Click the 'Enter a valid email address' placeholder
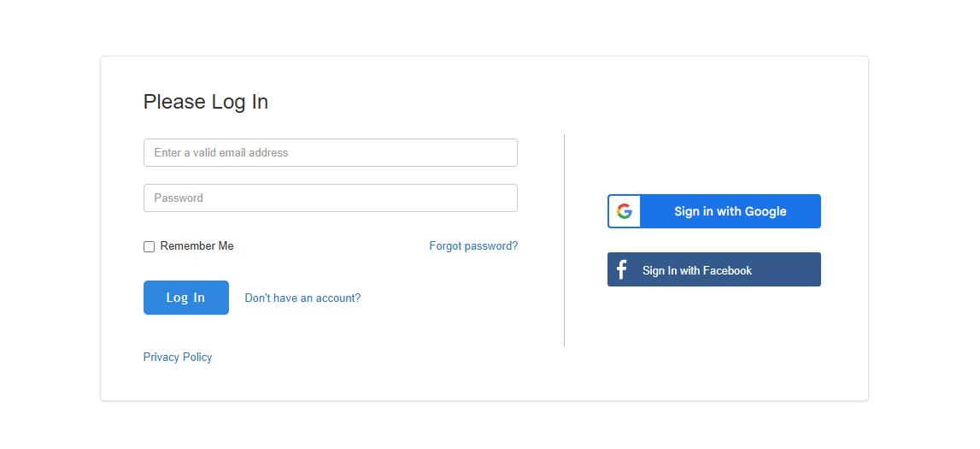 tap(221, 152)
